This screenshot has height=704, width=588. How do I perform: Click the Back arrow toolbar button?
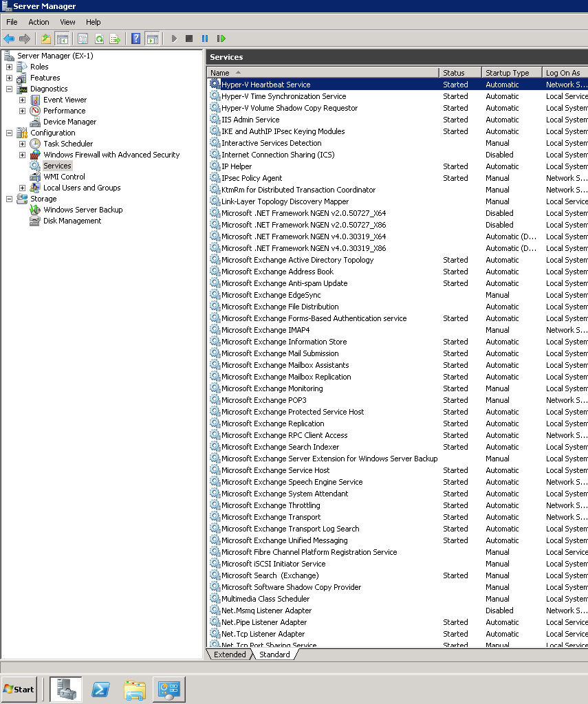[x=9, y=38]
